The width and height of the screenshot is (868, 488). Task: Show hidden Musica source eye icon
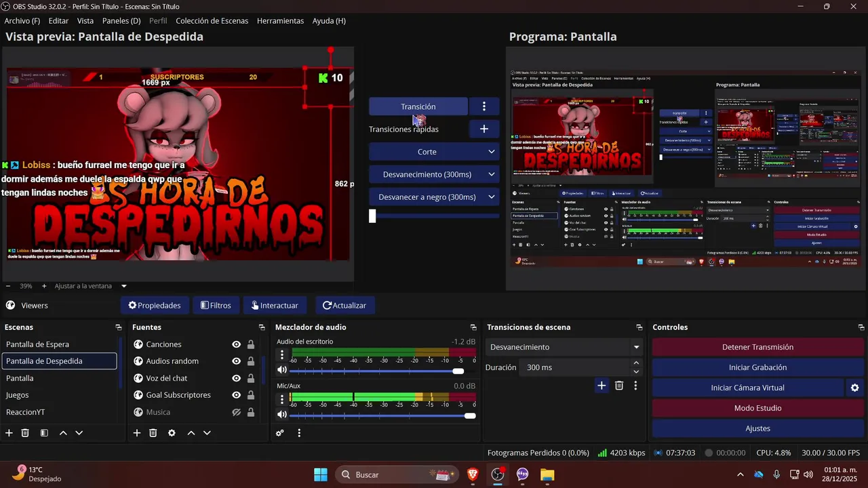click(x=237, y=412)
